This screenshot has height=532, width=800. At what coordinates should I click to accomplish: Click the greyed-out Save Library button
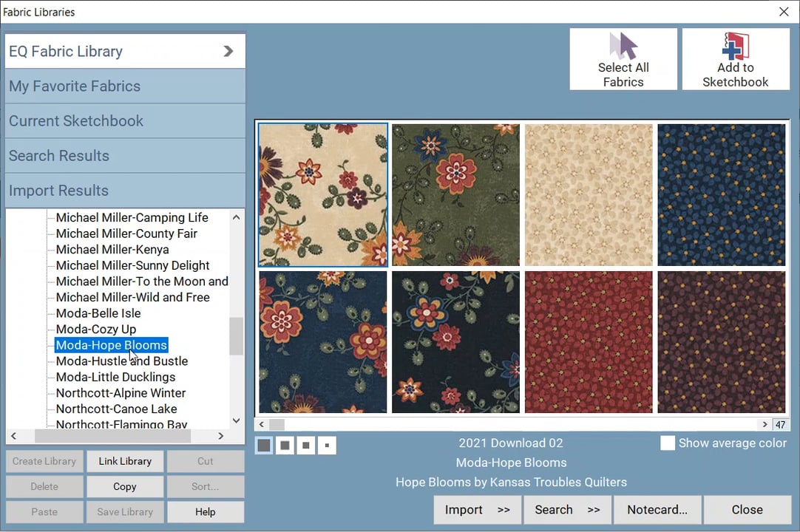click(125, 511)
